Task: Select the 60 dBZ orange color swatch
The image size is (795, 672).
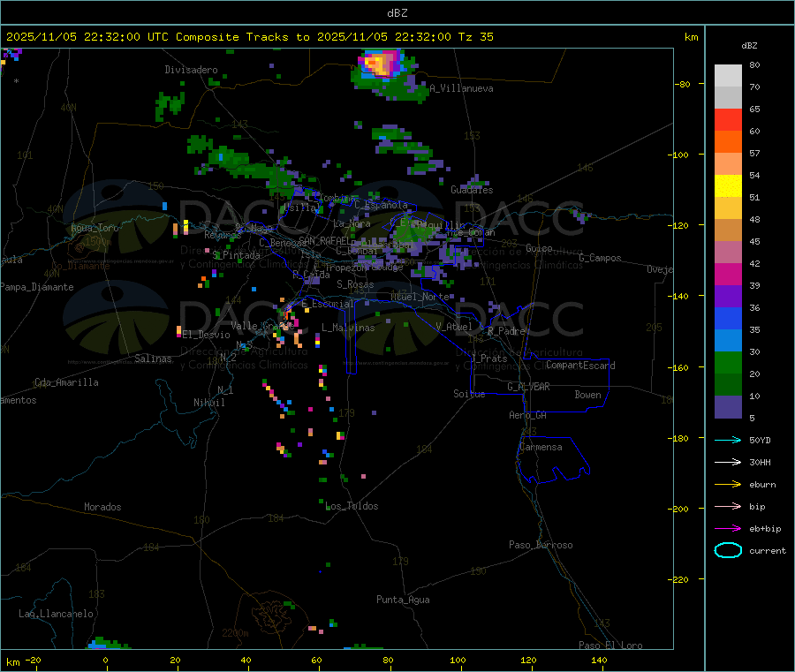Action: tap(728, 142)
